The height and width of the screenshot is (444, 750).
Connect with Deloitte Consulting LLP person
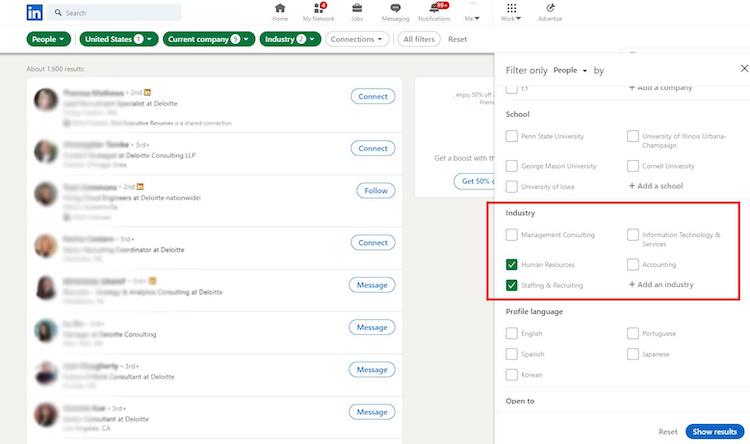coord(373,148)
